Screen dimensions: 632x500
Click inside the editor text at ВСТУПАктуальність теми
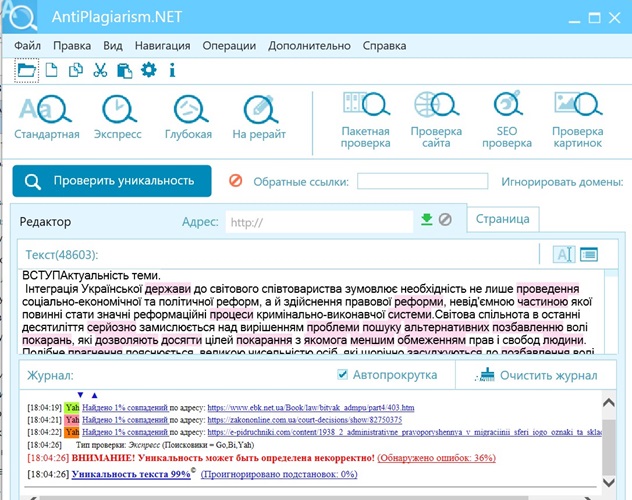pyautogui.click(x=91, y=276)
